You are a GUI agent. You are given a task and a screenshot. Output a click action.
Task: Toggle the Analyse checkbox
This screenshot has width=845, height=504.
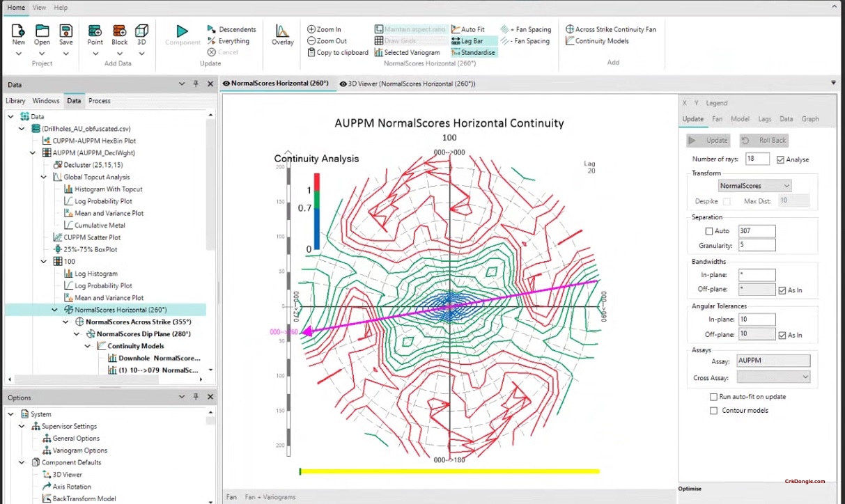tap(781, 159)
